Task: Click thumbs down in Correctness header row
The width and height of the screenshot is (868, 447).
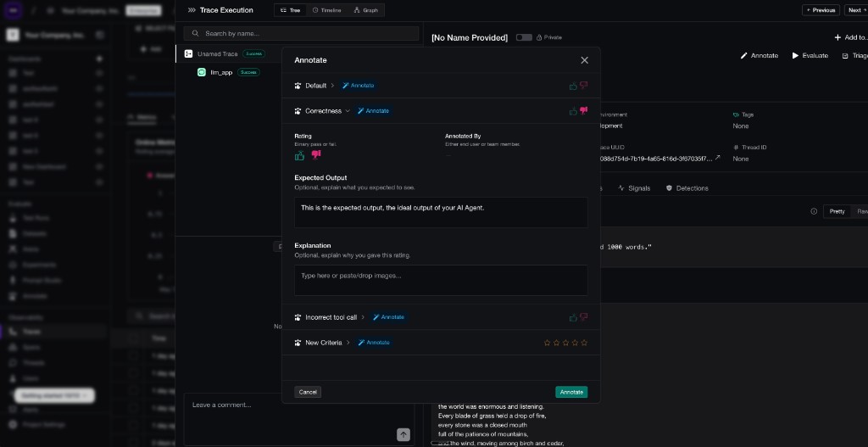Action: coord(583,111)
